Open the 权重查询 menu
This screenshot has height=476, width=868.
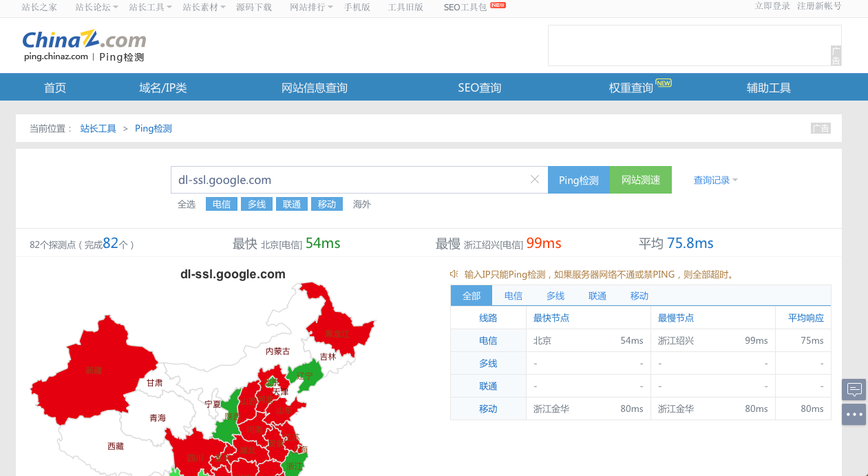(631, 87)
